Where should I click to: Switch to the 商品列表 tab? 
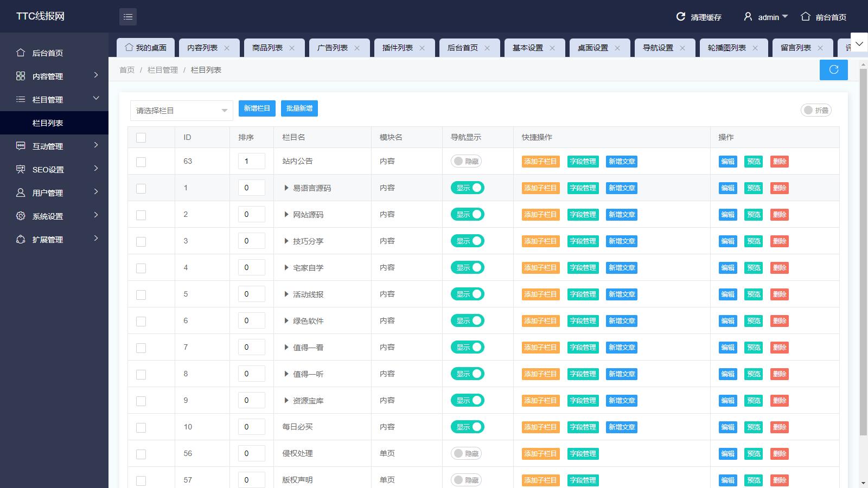267,48
